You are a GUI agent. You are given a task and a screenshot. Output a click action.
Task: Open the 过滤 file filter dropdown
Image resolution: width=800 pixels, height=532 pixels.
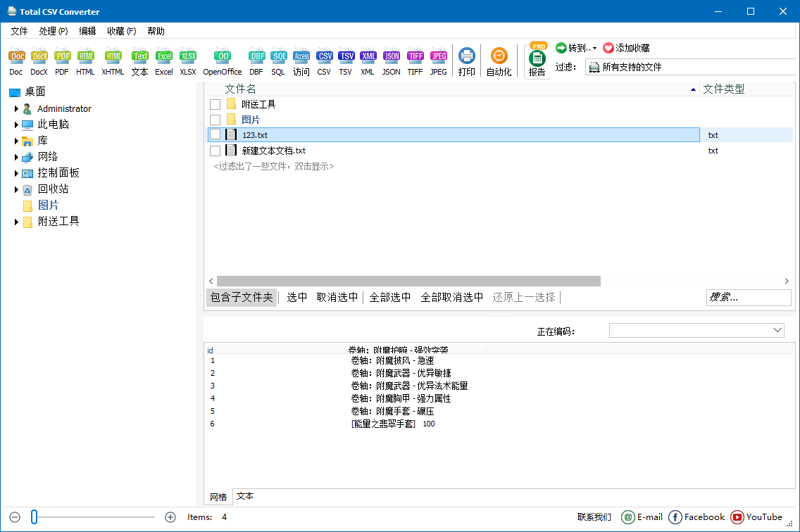(x=692, y=67)
